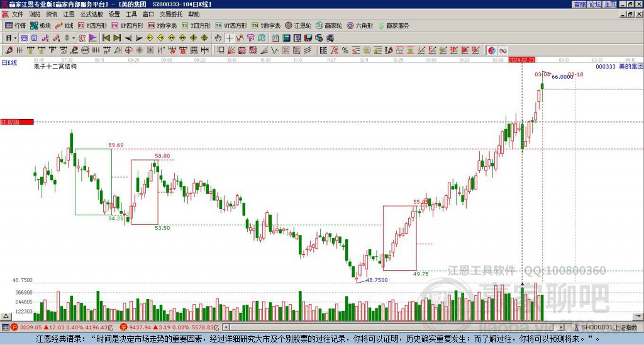Click the 9437.94 index status value
The height and width of the screenshot is (345, 644).
tap(140, 327)
